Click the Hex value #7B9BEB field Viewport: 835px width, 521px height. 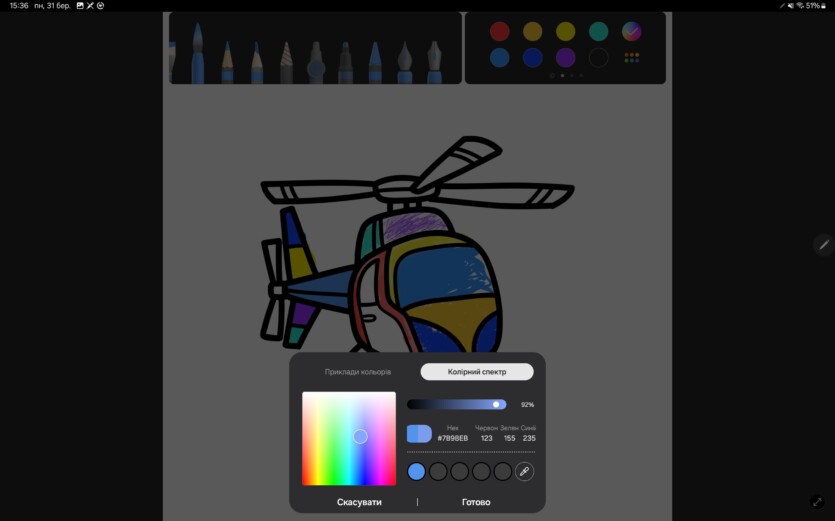coord(452,438)
